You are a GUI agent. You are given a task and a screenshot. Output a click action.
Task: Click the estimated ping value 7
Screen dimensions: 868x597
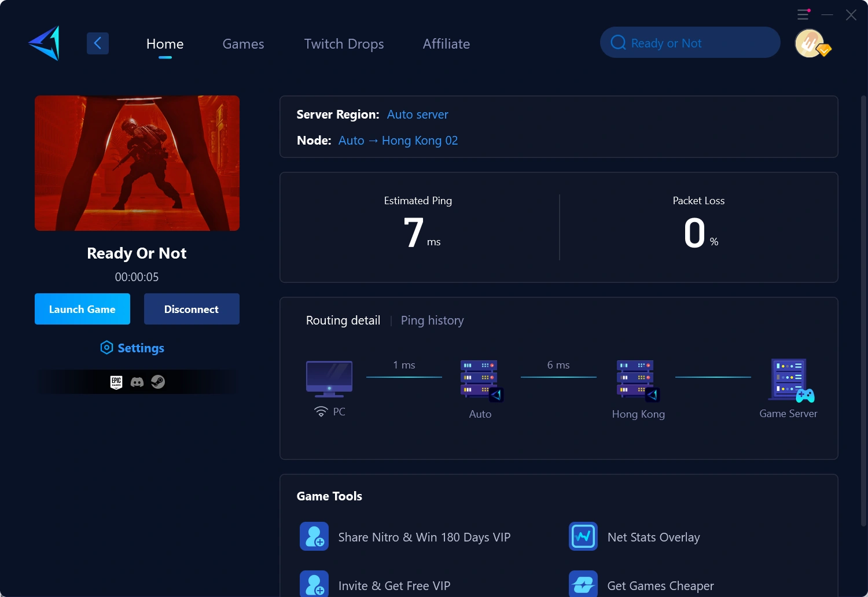(x=413, y=233)
